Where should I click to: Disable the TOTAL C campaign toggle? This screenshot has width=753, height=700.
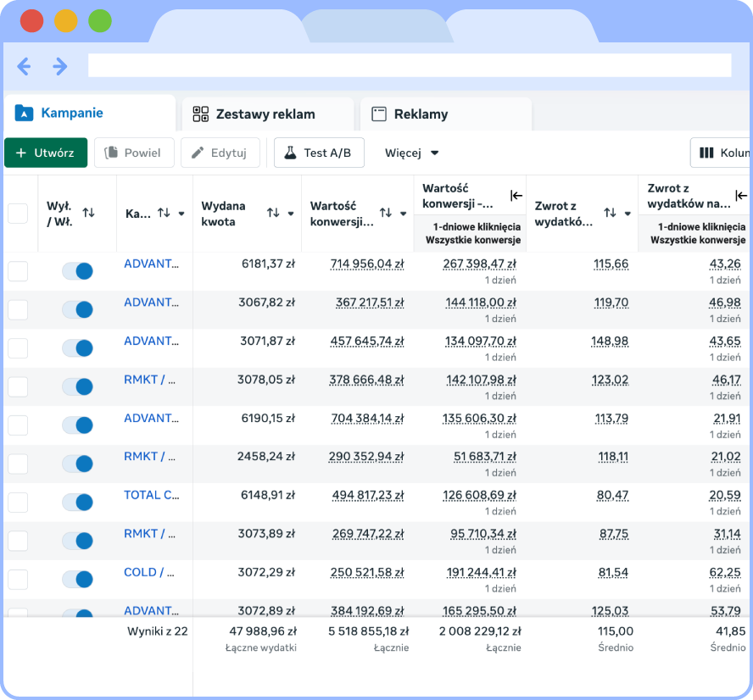click(x=77, y=503)
